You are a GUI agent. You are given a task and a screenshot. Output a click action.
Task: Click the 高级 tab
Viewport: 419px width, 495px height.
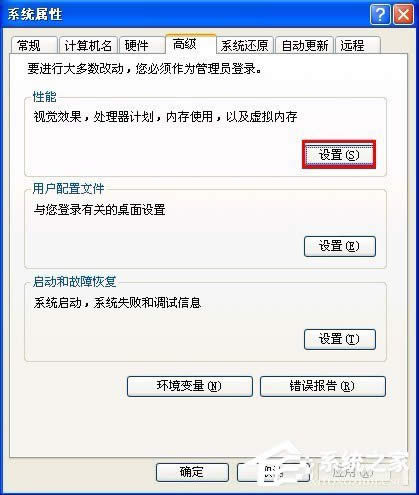tap(191, 44)
